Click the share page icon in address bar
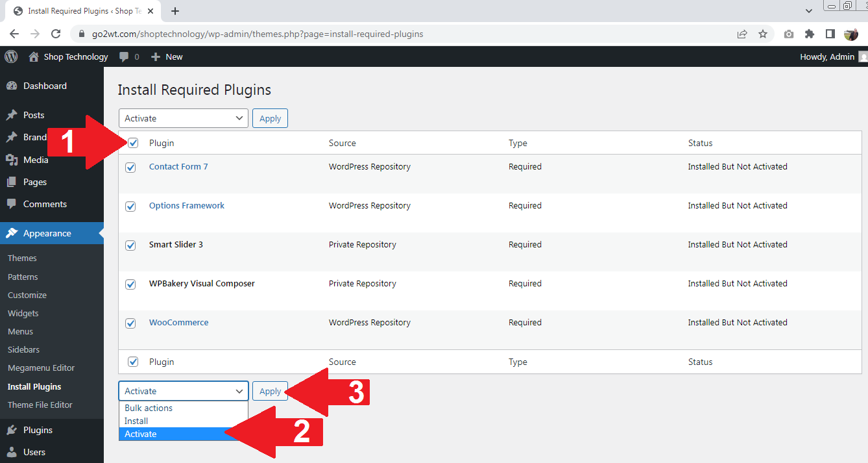Image resolution: width=868 pixels, height=463 pixels. coord(742,34)
